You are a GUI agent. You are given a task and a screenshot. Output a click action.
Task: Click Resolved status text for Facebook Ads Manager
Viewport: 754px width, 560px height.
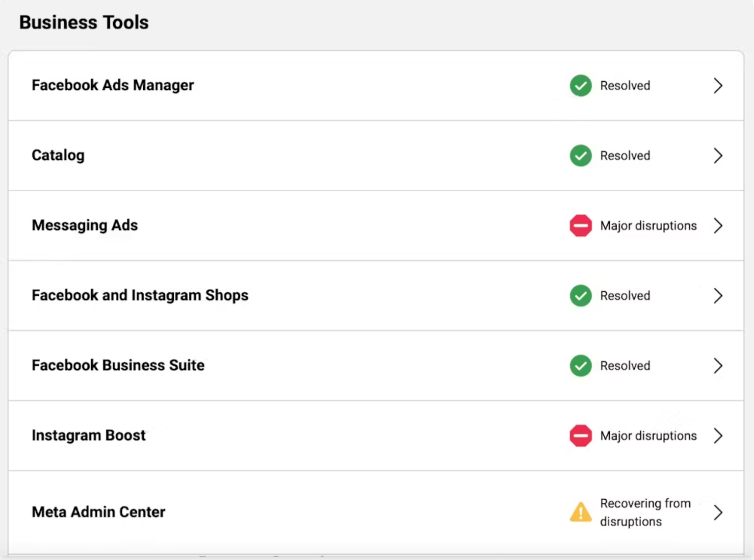(x=625, y=86)
